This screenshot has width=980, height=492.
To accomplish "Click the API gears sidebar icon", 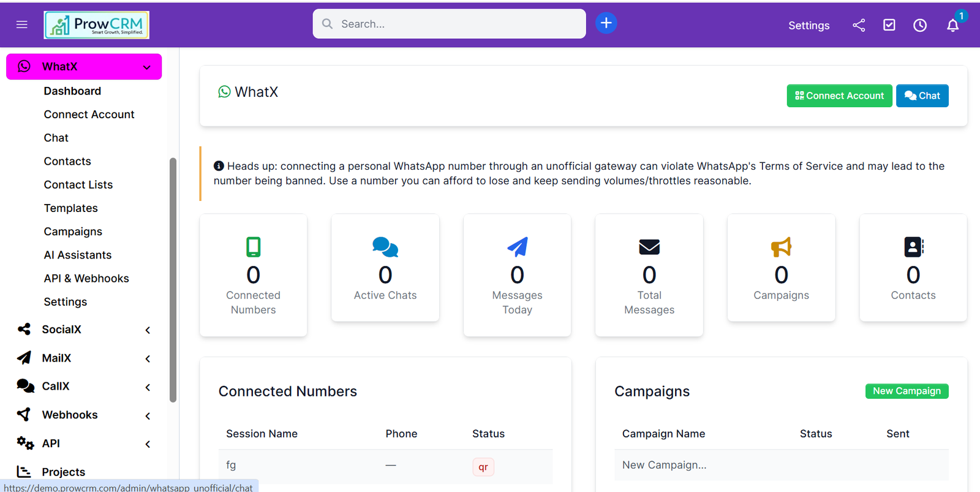I will (x=25, y=443).
